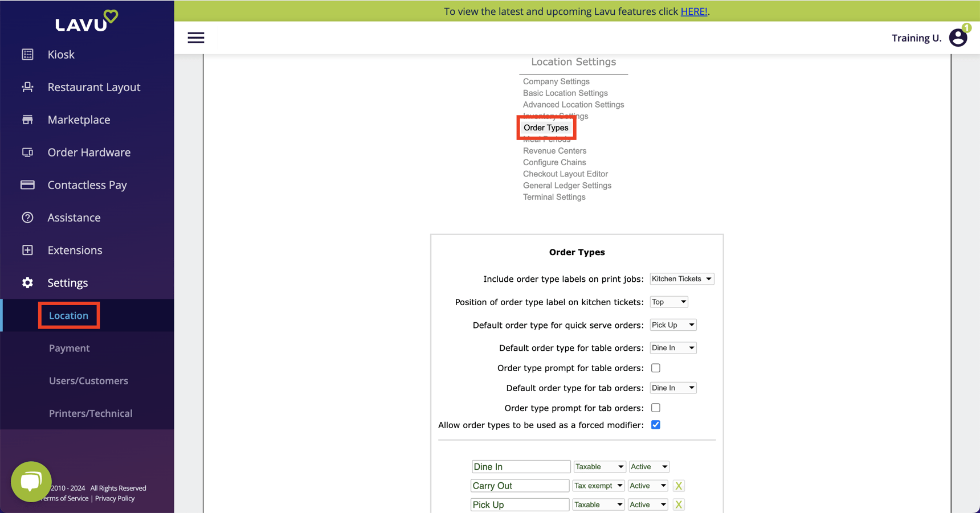Disable order types as forced modifier
Viewport: 980px width, 513px height.
[x=655, y=424]
